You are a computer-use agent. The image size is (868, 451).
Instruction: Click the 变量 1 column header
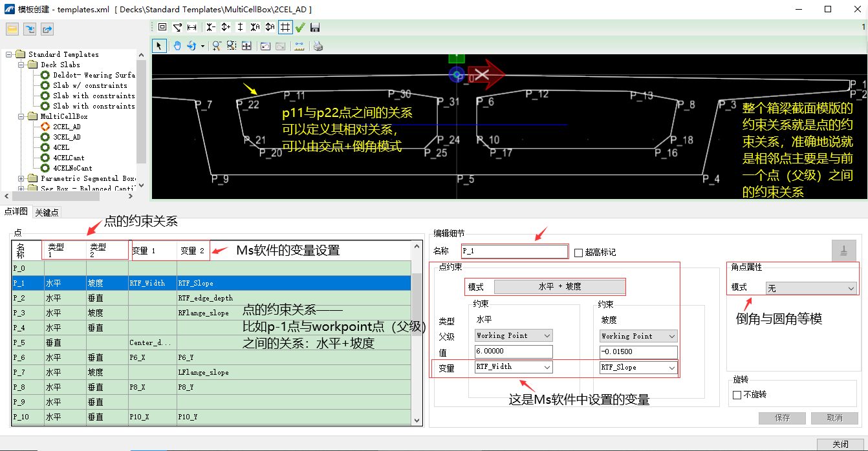(153, 251)
